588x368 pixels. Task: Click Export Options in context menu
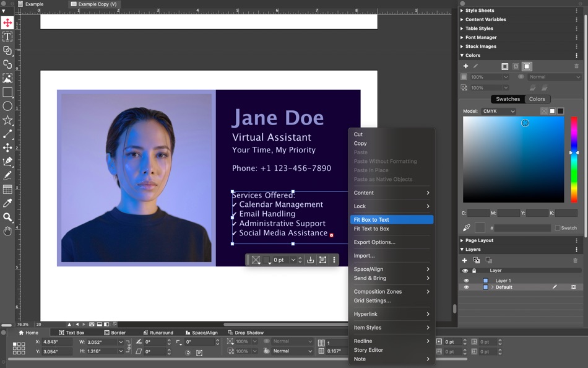(374, 242)
